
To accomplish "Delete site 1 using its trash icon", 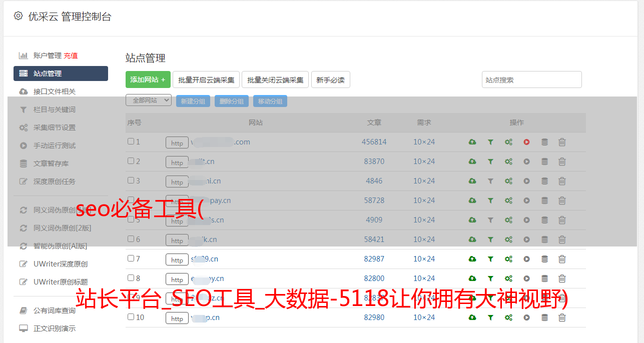I will tap(562, 142).
